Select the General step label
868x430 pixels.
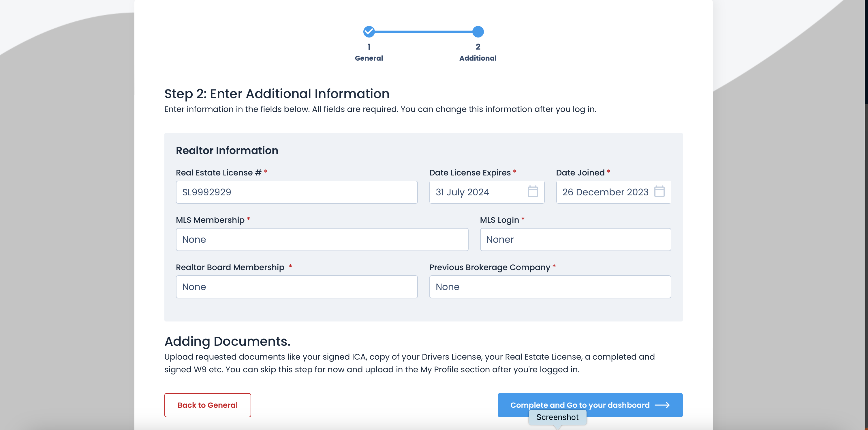pyautogui.click(x=369, y=58)
